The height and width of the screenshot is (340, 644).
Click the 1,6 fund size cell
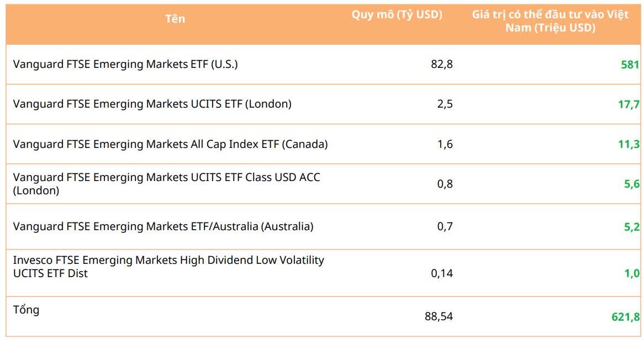(x=445, y=145)
